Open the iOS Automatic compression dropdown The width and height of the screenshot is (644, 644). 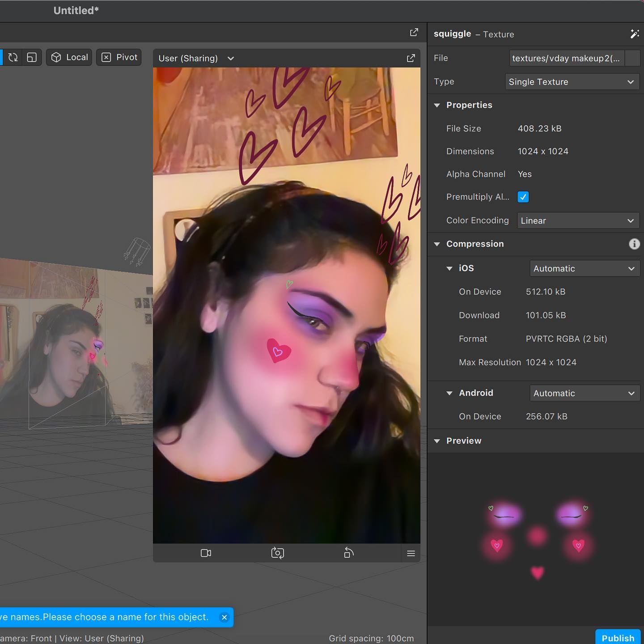(x=585, y=268)
